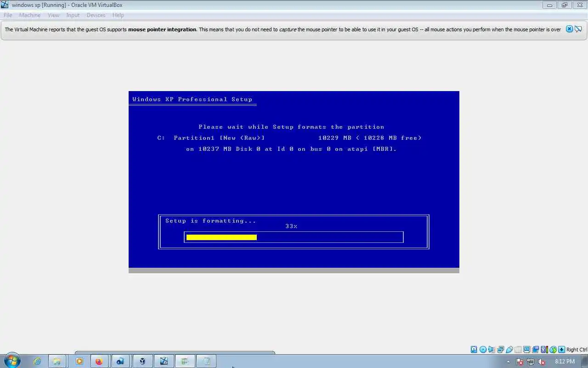Click the 'Setup is formatting...' text

tap(211, 221)
